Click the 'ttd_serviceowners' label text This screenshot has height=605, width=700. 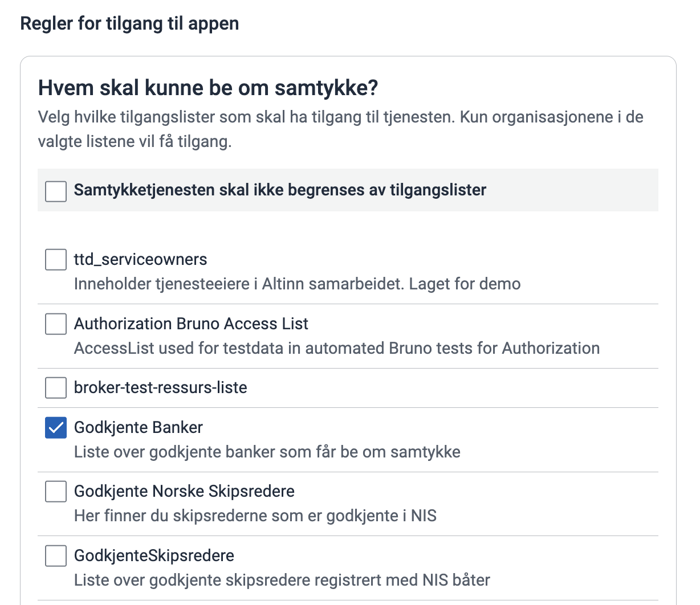[x=140, y=260]
